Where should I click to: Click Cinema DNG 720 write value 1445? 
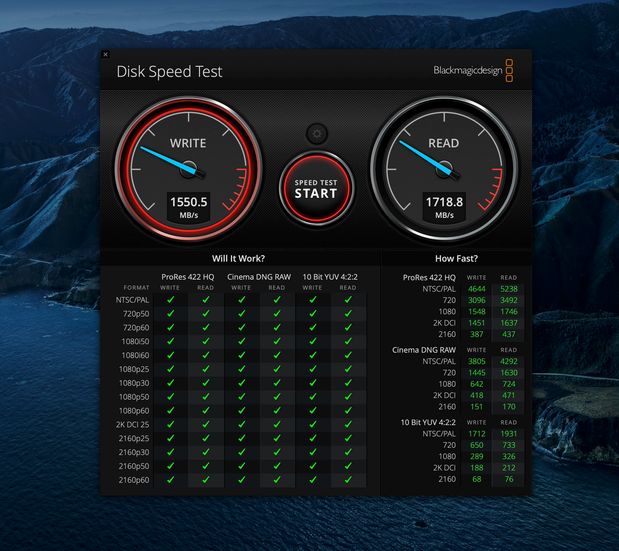pyautogui.click(x=476, y=373)
